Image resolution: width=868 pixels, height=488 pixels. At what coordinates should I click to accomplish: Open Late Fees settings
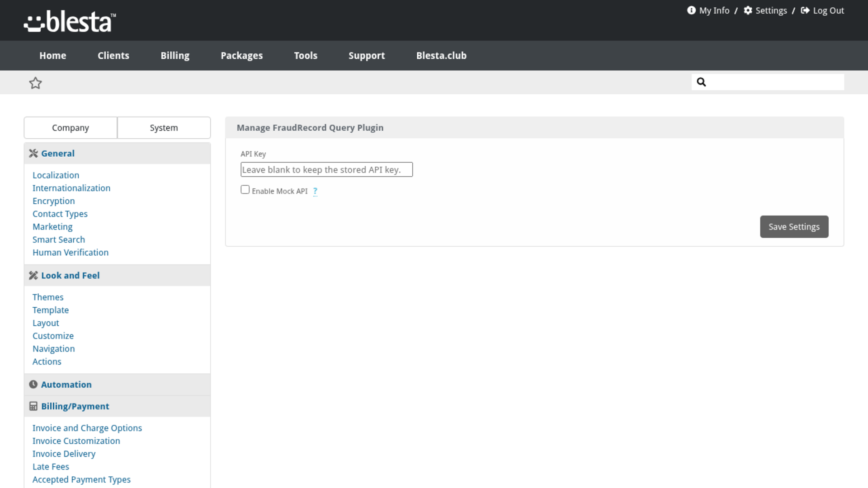51,467
